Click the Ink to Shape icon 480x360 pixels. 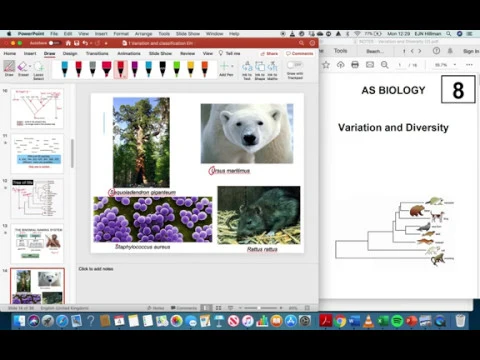coord(260,66)
